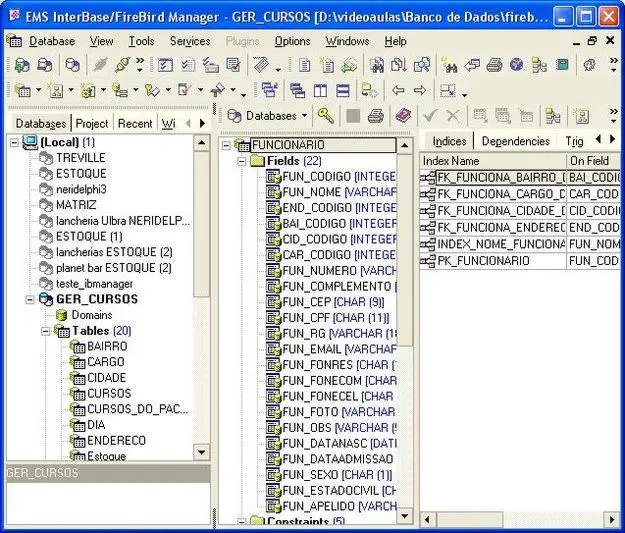This screenshot has height=533, width=625.
Task: Click the document page icon in top toolbar
Action: pyautogui.click(x=305, y=65)
